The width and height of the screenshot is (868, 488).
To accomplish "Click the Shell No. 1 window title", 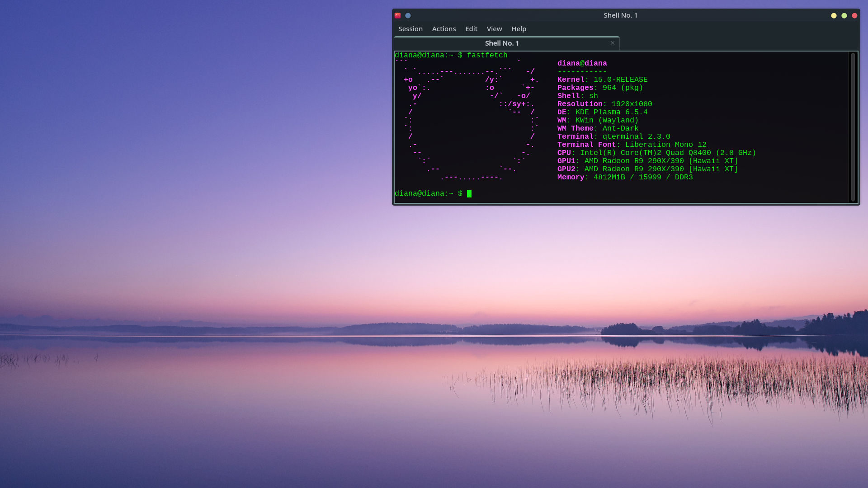I will tap(620, 15).
